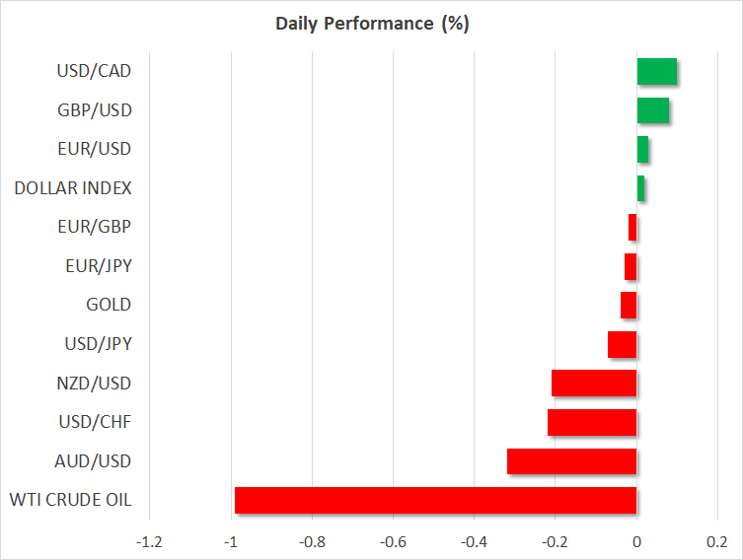Select the USD/CAD green bar
The width and height of the screenshot is (743, 560).
[x=657, y=72]
